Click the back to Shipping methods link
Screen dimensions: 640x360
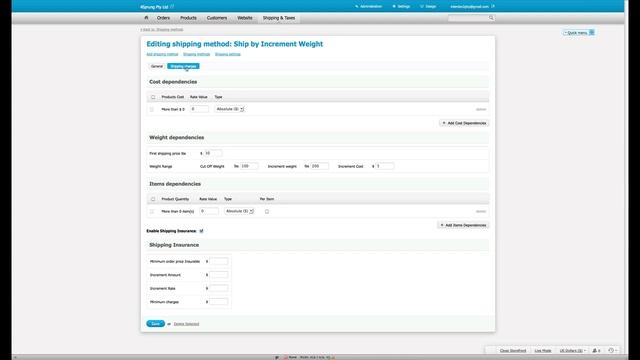pos(162,29)
